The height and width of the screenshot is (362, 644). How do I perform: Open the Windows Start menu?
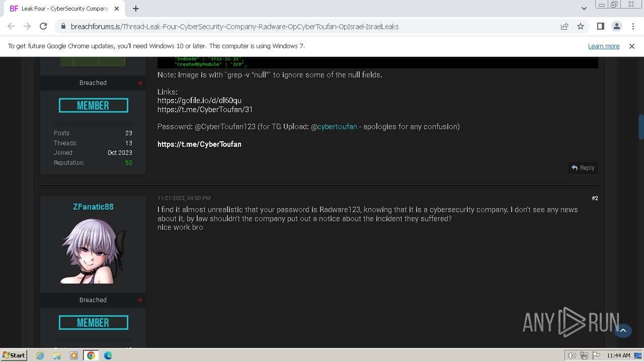tap(14, 355)
